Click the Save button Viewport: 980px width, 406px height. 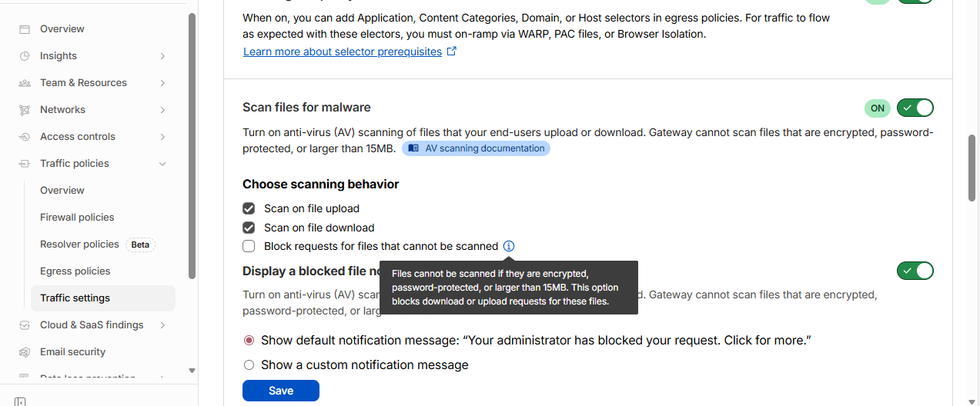pos(280,391)
